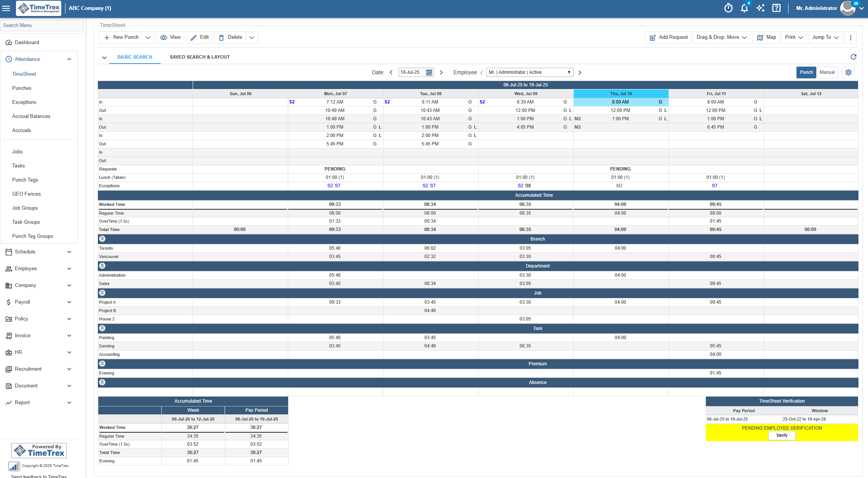Open timesheet settings gear icon

pos(849,72)
